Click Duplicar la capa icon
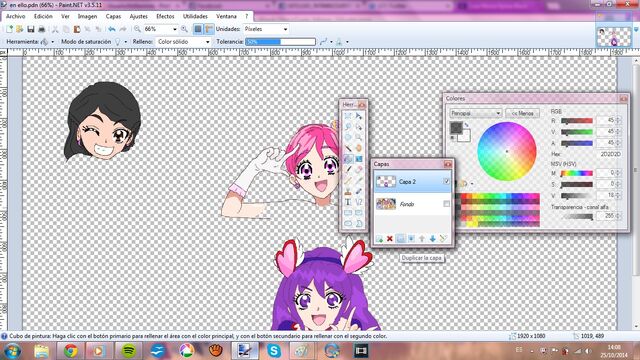Viewport: 640px width, 360px height. [x=400, y=239]
